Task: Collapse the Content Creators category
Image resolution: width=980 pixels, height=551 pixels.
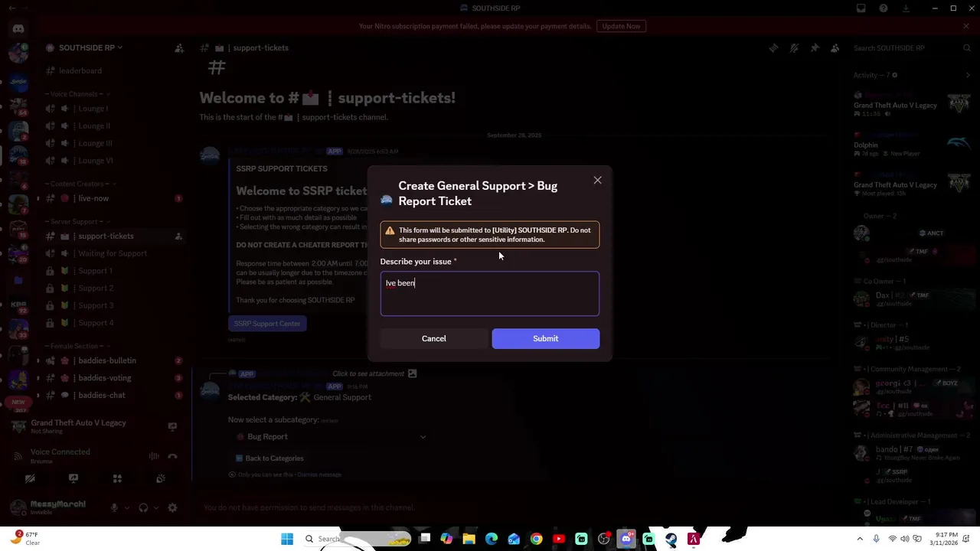Action: pyautogui.click(x=80, y=184)
